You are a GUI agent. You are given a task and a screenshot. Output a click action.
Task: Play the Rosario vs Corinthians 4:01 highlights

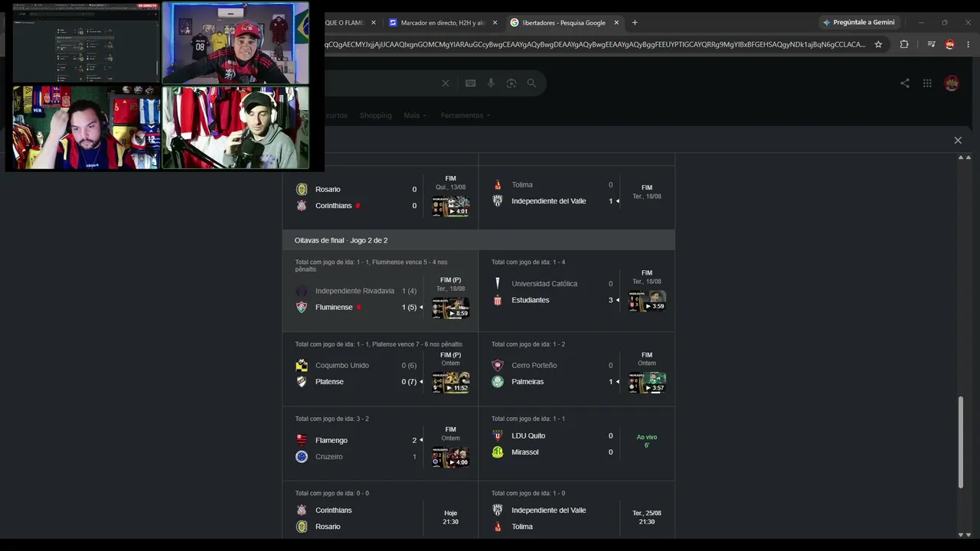pyautogui.click(x=450, y=206)
